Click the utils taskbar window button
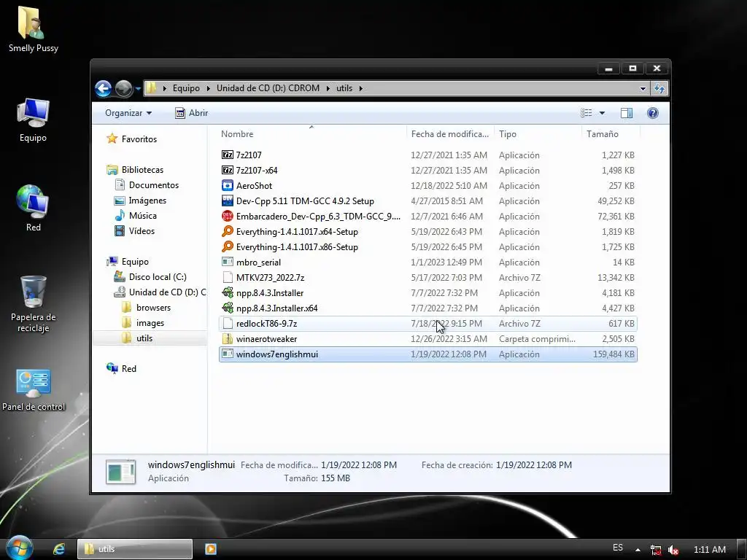This screenshot has width=747, height=560. coord(135,549)
